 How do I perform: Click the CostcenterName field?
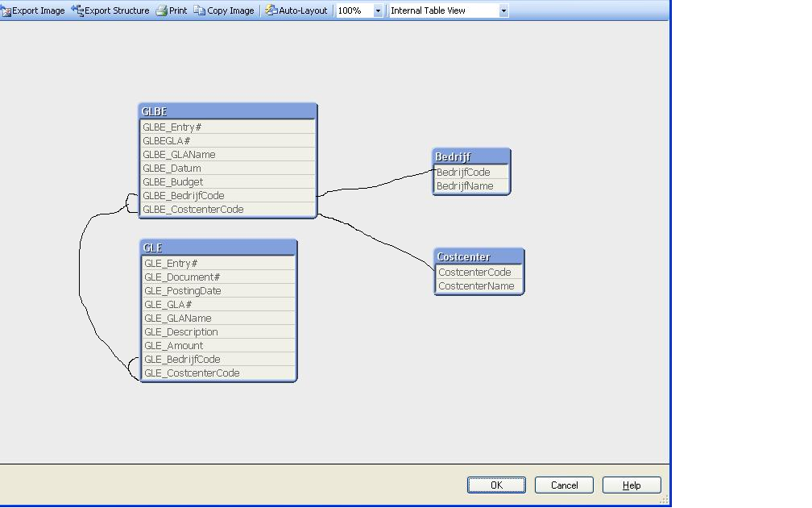(x=479, y=285)
